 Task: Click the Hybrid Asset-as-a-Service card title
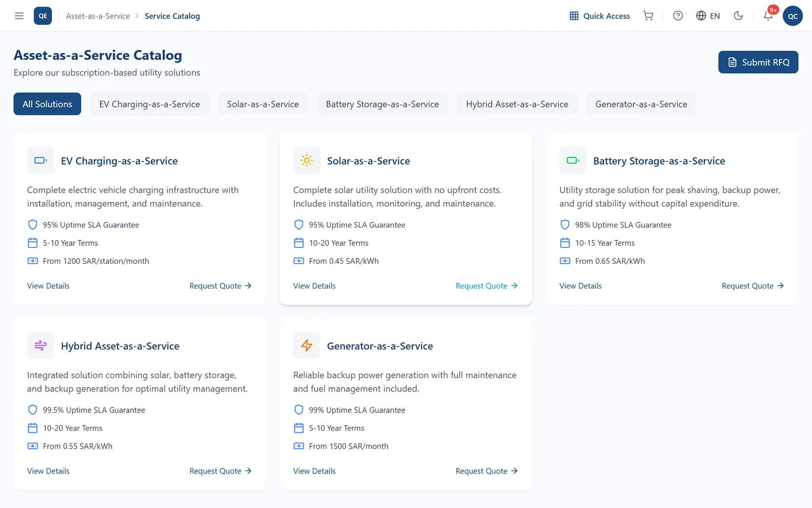click(x=120, y=346)
